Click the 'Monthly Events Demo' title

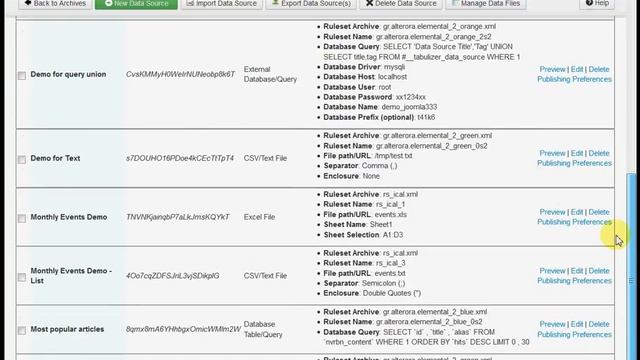69,217
